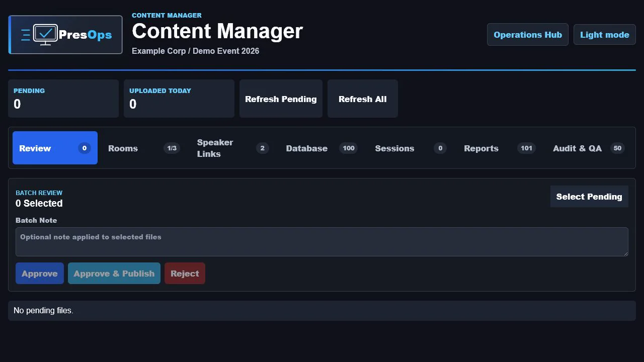Open the Operations Hub

coord(528,35)
